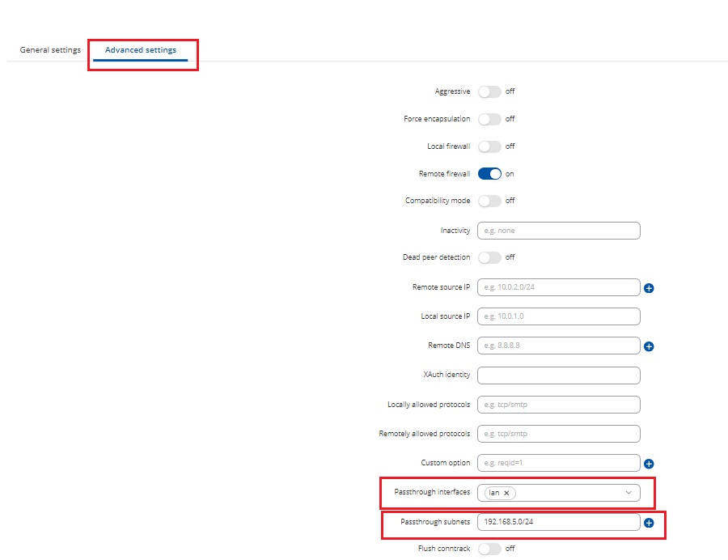Add another Passthrough subnets entry
728x560 pixels.
tap(649, 523)
